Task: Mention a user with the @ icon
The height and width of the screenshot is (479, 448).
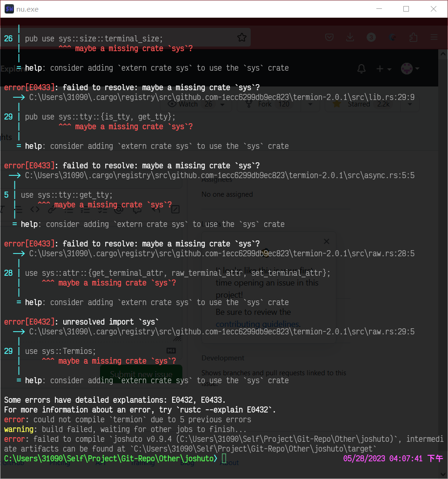Action: tap(119, 209)
